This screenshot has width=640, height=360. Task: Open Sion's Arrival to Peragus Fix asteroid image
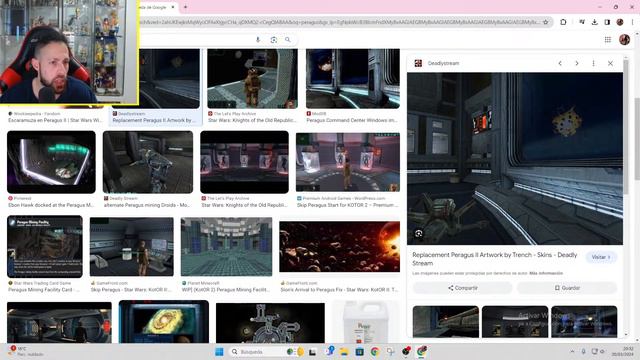[340, 247]
